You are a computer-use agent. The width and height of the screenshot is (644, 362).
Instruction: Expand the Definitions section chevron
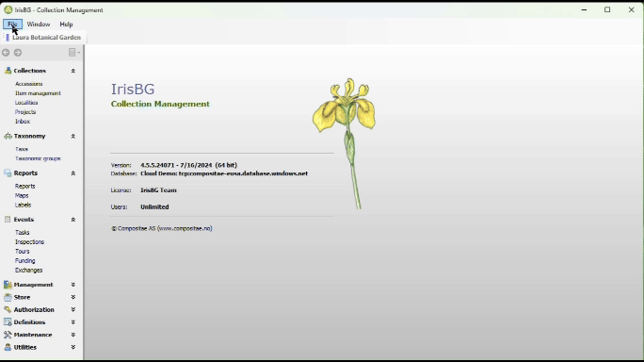[x=73, y=322]
